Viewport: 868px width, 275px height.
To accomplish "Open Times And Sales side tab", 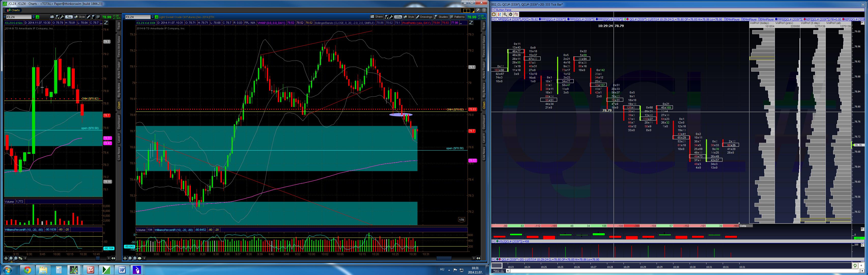I will pyautogui.click(x=484, y=47).
